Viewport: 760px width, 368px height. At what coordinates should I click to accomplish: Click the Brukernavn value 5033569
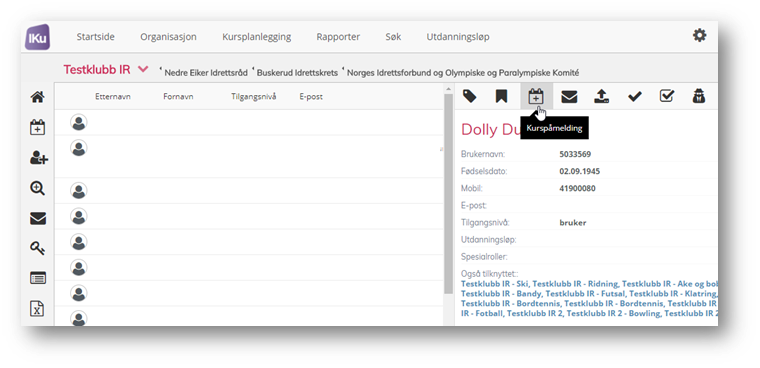click(x=575, y=154)
